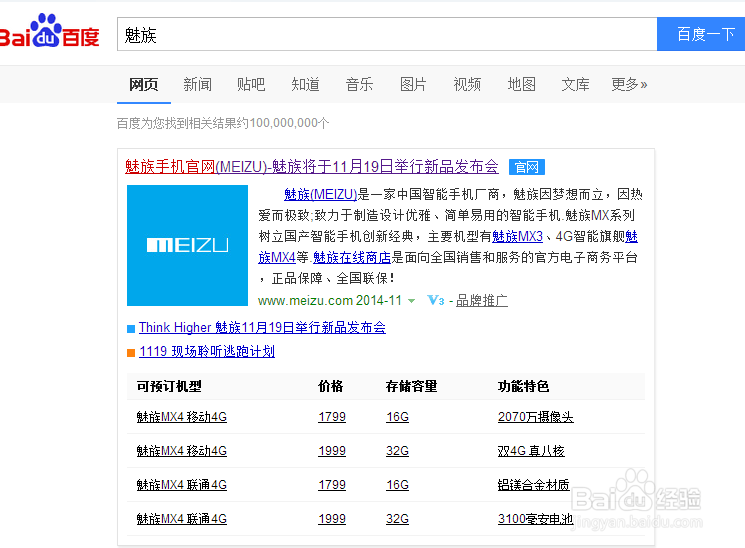Viewport: 745px width, 548px height.
Task: Click the 功能特色 column header
Action: pyautogui.click(x=523, y=386)
